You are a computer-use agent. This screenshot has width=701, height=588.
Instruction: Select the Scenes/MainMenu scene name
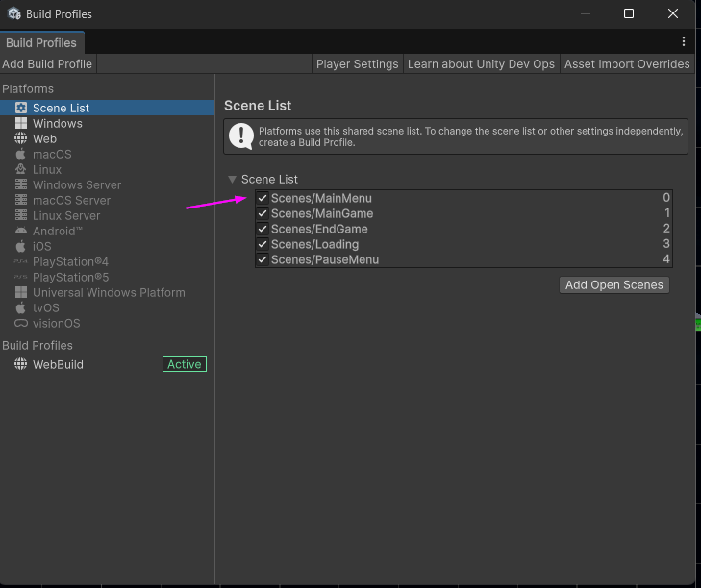point(321,198)
